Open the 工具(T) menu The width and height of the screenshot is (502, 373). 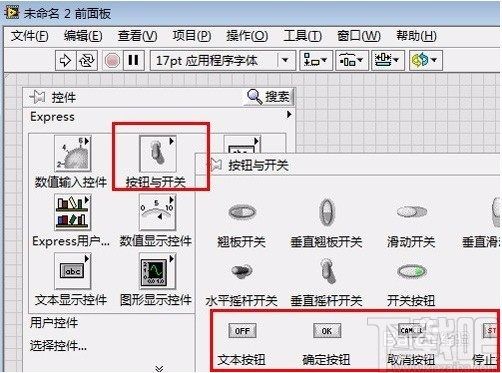click(302, 36)
